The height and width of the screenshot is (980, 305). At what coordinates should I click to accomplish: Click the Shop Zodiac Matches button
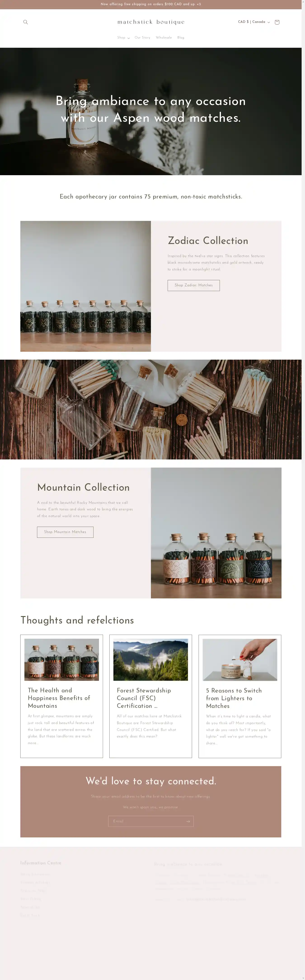tap(194, 285)
